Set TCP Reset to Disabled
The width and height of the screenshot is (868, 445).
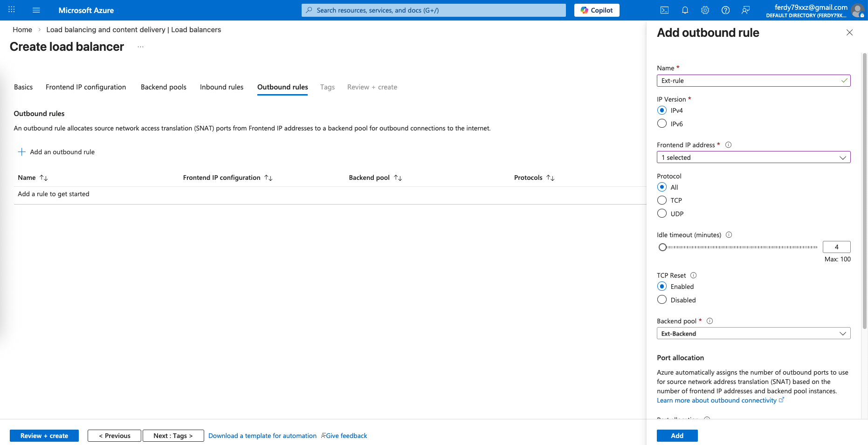click(x=662, y=300)
